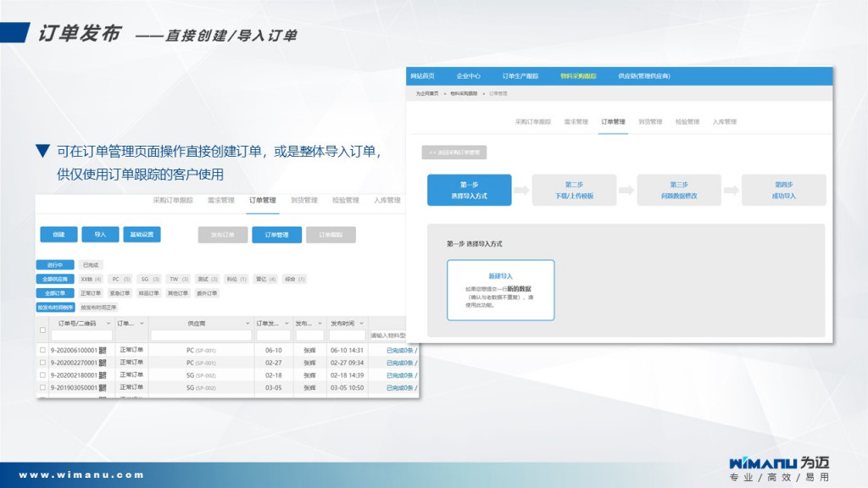The width and height of the screenshot is (868, 488).
Task: Open the 供应商 column dropdown arrow
Action: coord(248,324)
